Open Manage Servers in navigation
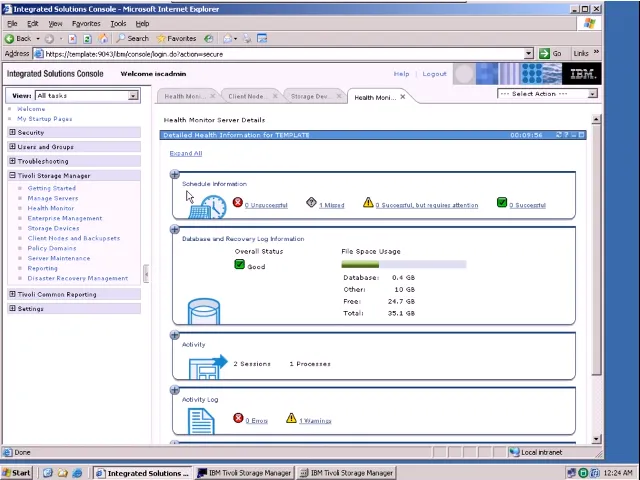Screen dimensions: 640x480 coord(53,198)
